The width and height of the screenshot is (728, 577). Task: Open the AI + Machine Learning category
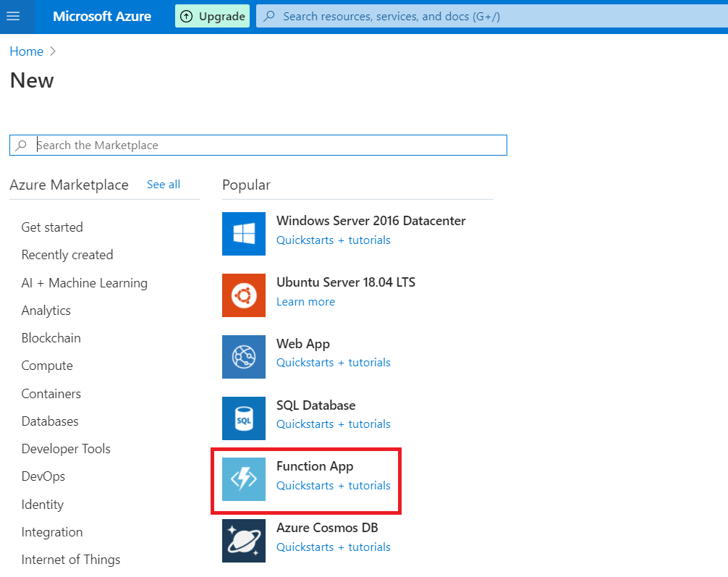point(84,282)
